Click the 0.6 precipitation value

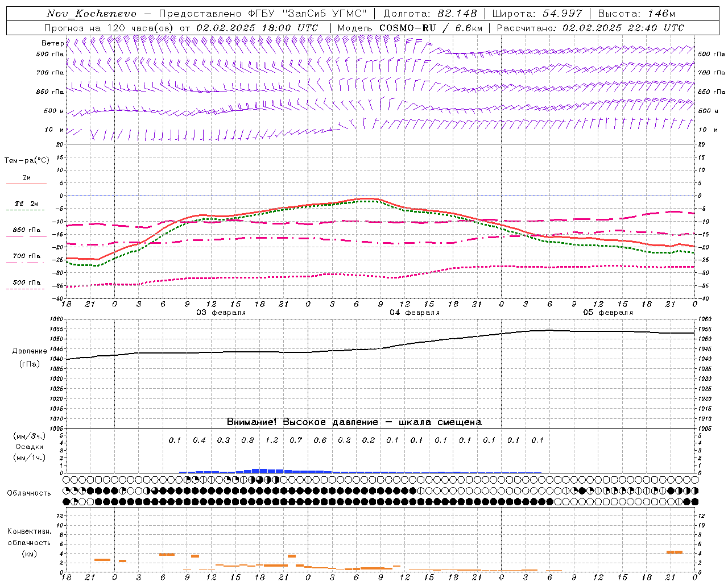[320, 440]
